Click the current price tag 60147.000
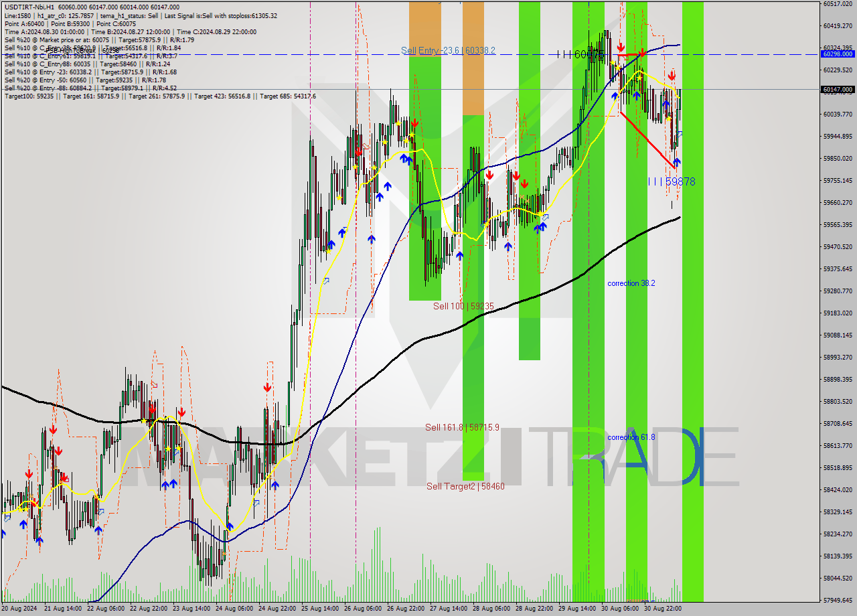Screen dimensions: 857x616 838,89
